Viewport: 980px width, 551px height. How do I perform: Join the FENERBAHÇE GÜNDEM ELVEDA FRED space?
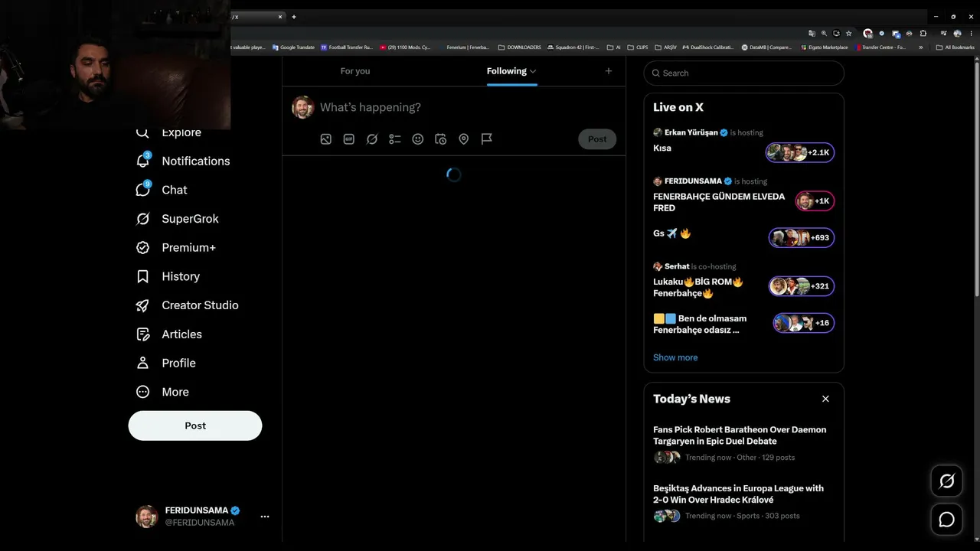(x=815, y=201)
